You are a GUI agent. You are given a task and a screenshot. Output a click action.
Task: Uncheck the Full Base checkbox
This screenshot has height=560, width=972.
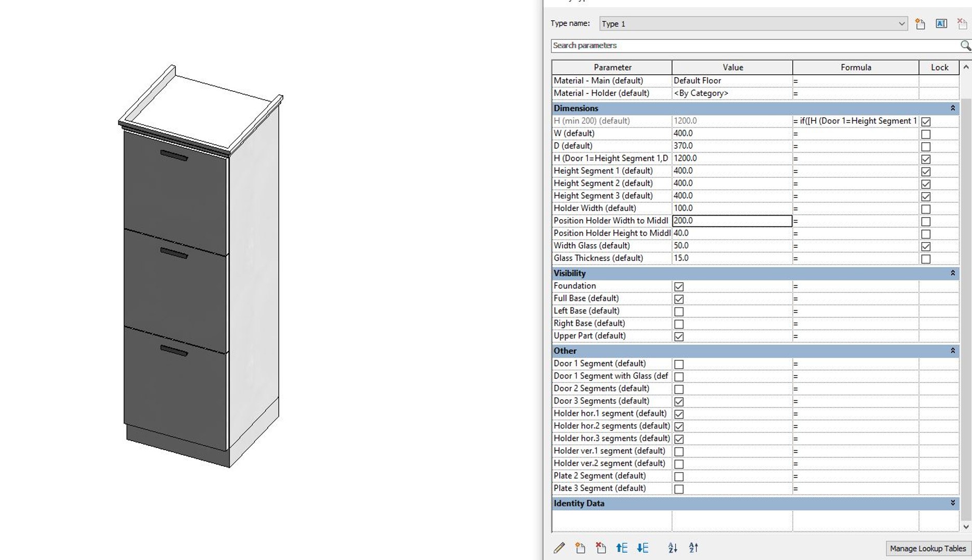[x=679, y=299]
